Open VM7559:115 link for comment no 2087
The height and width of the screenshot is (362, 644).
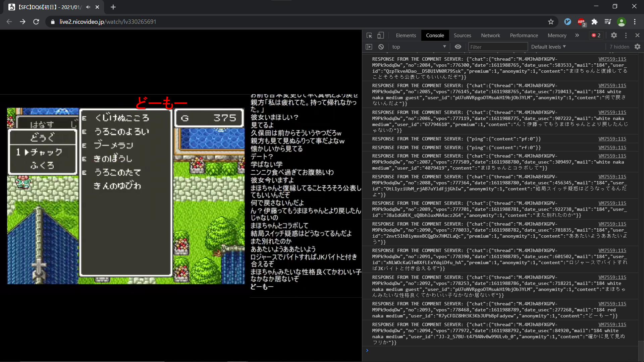coord(612,156)
